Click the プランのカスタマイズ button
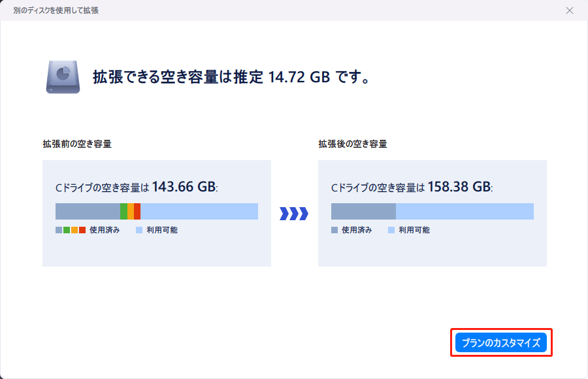 501,342
